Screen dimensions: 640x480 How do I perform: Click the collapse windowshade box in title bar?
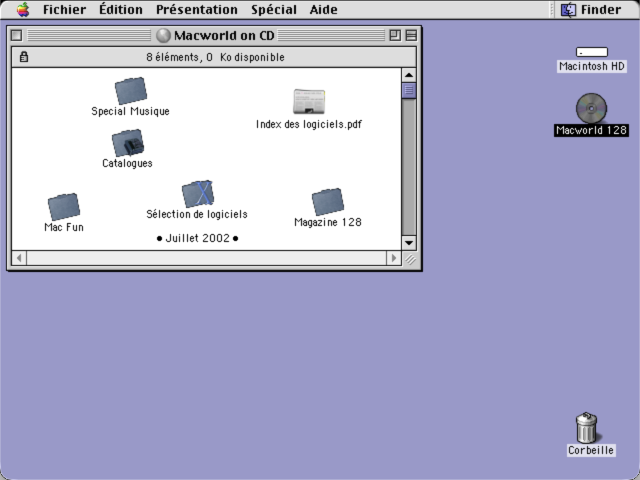coord(411,36)
